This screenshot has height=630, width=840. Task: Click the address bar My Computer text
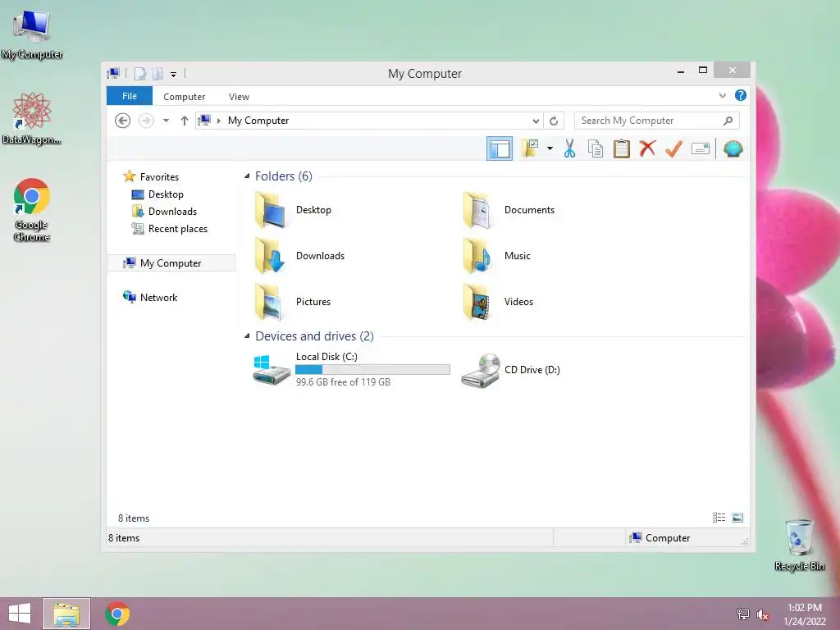pyautogui.click(x=258, y=121)
